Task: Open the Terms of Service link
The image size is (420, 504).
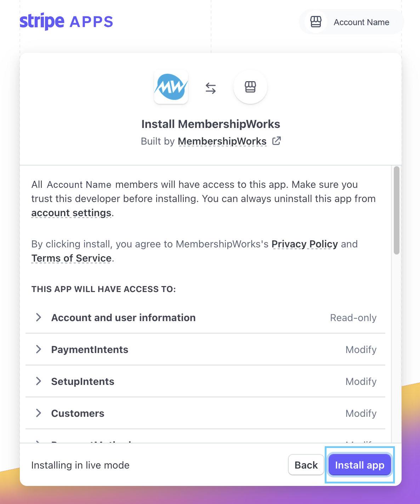Action: coord(72,258)
